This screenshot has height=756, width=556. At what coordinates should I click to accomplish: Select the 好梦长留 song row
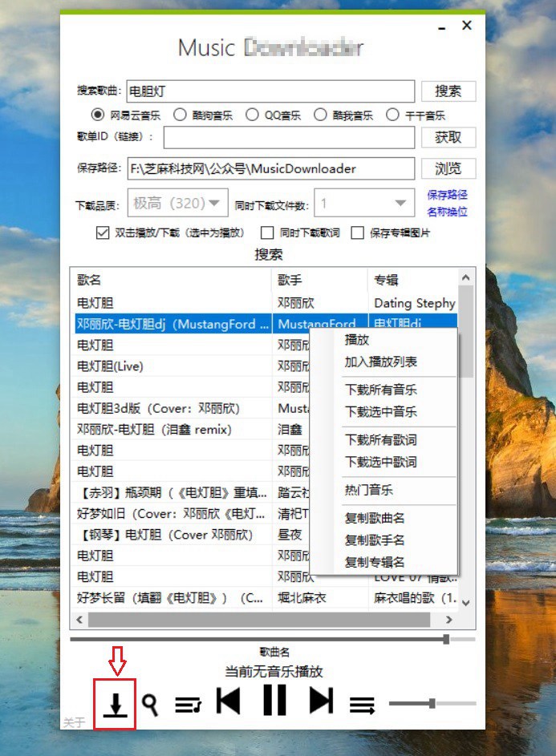172,598
